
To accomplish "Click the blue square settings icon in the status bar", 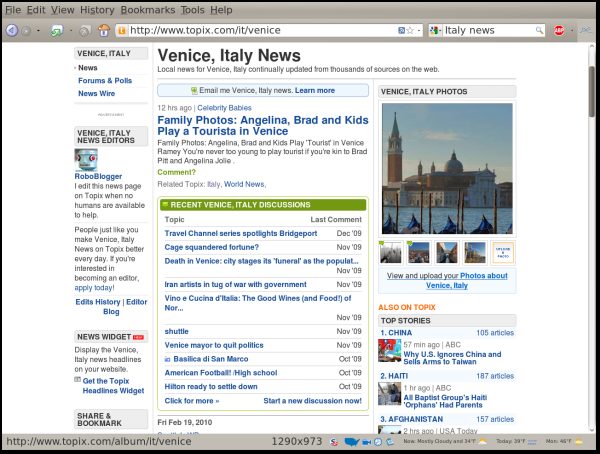I will point(390,441).
